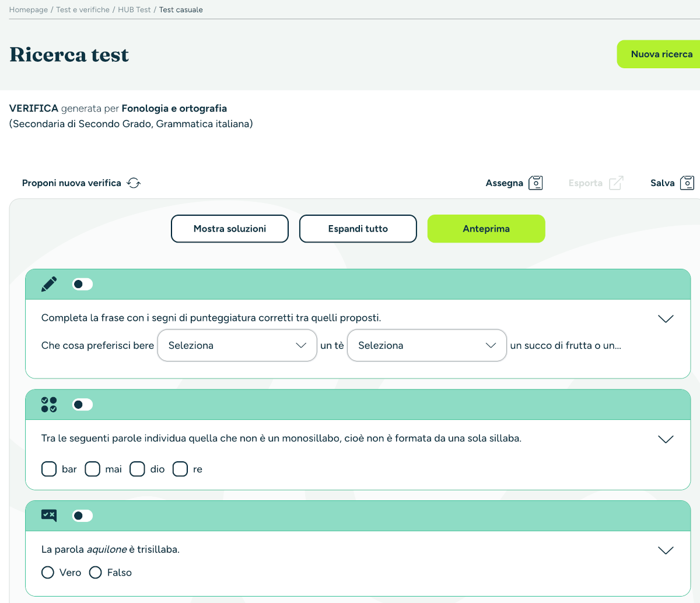700x603 pixels.
Task: Select the Vero radio button
Action: coord(48,573)
